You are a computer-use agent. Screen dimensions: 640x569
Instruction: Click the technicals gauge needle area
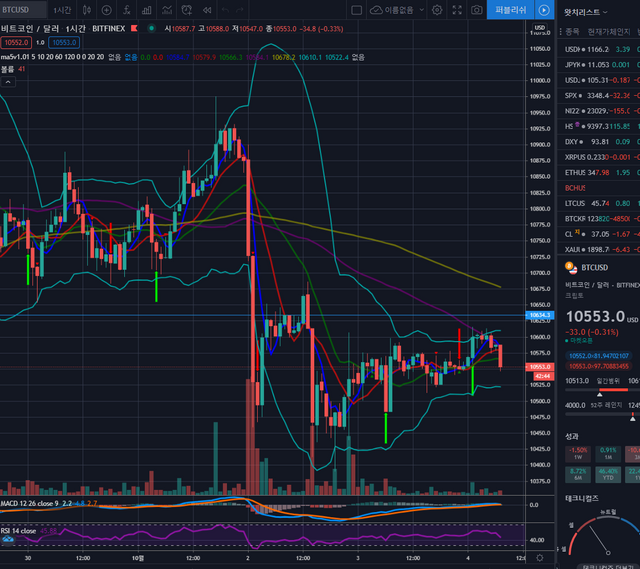pyautogui.click(x=600, y=540)
